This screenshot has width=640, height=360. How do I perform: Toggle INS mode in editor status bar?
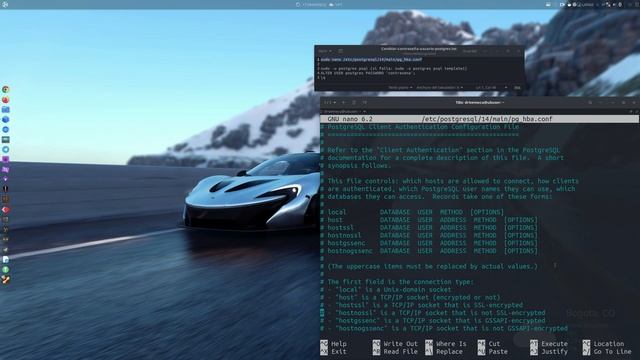tap(517, 87)
